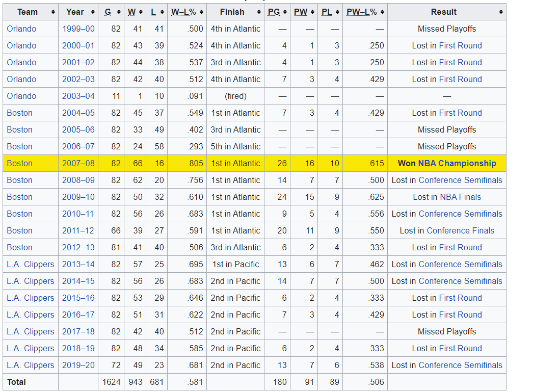This screenshot has width=533, height=392.
Task: Click First Round link in 2000–01 row
Action: 460,46
